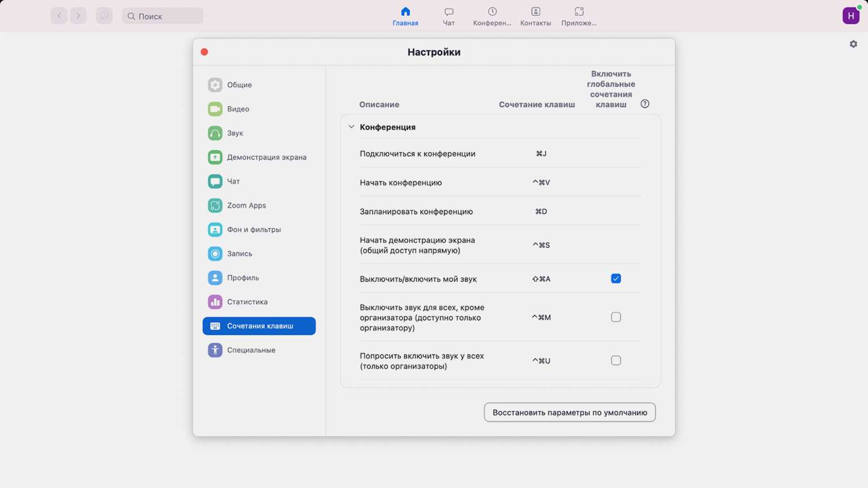Select the headphones icon for Звук
Viewport: 868px width, 488px height.
[215, 133]
